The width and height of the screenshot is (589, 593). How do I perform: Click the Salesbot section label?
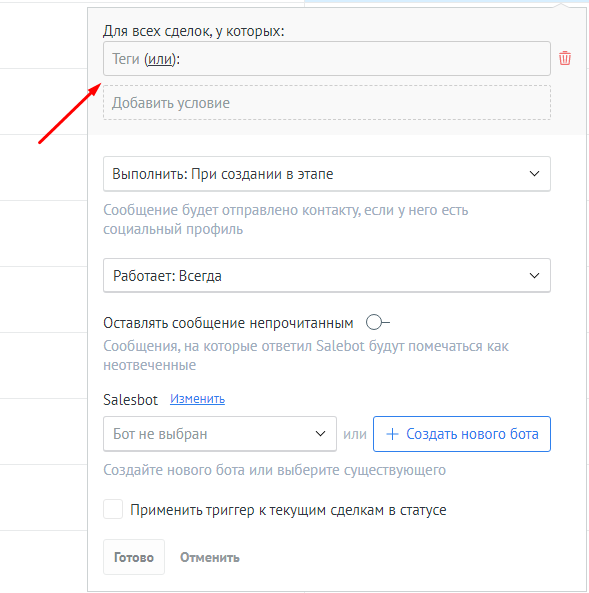(131, 400)
